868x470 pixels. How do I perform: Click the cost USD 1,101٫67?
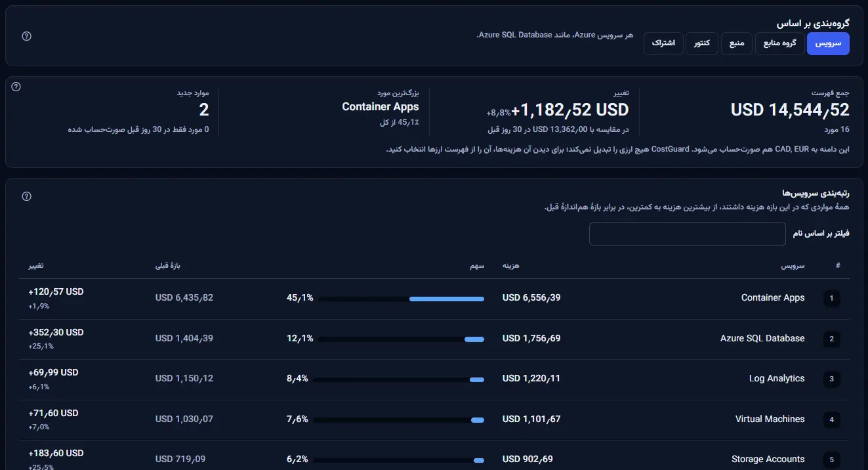click(531, 419)
